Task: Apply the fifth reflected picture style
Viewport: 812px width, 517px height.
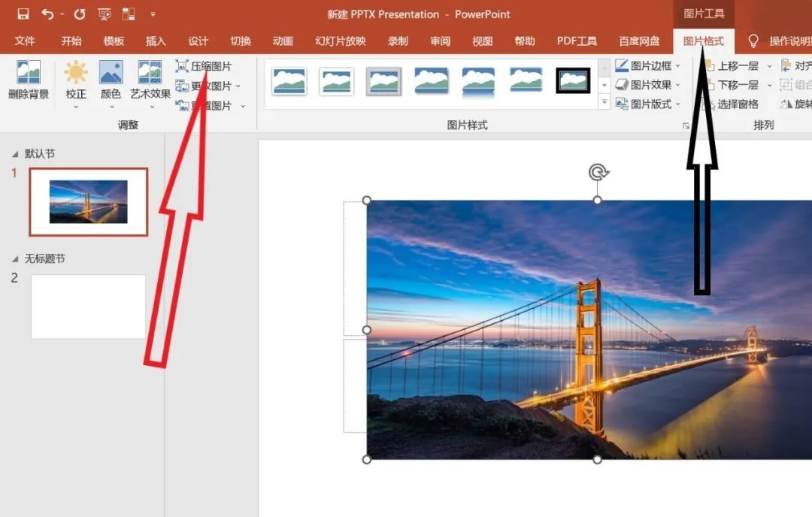Action: [478, 82]
